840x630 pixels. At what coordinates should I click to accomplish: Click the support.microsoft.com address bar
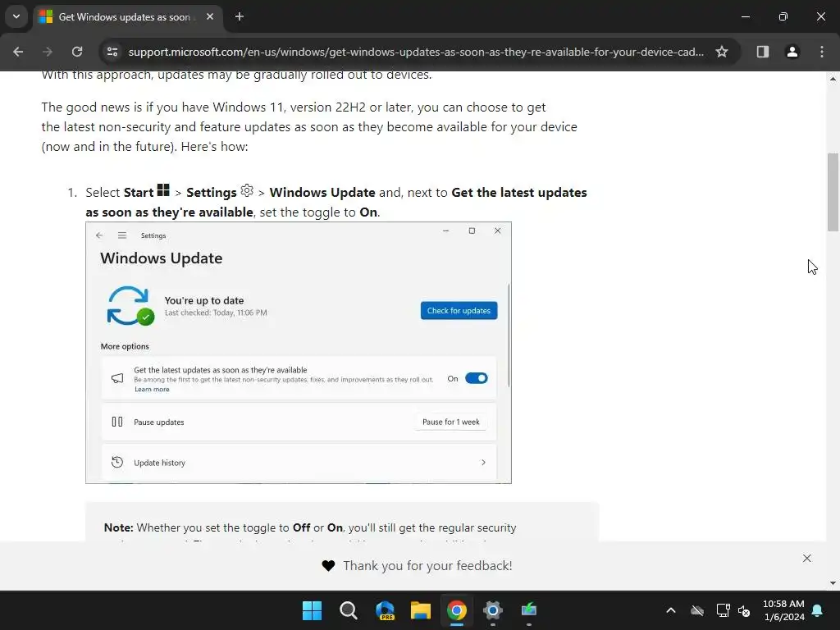[416, 52]
